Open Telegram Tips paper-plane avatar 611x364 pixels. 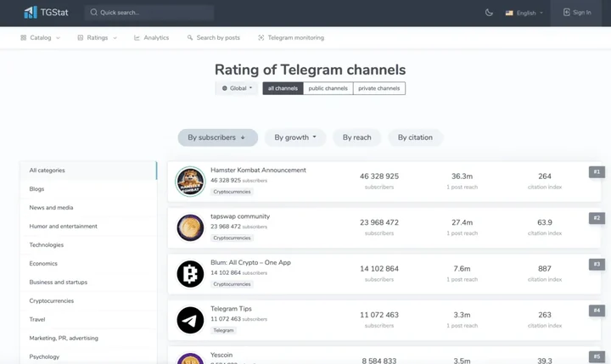[190, 321]
